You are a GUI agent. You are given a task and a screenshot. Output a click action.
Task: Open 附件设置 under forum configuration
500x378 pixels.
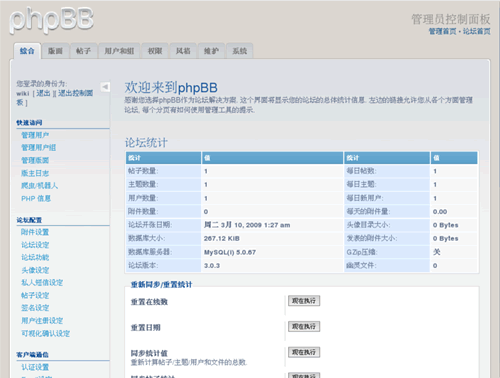click(35, 232)
